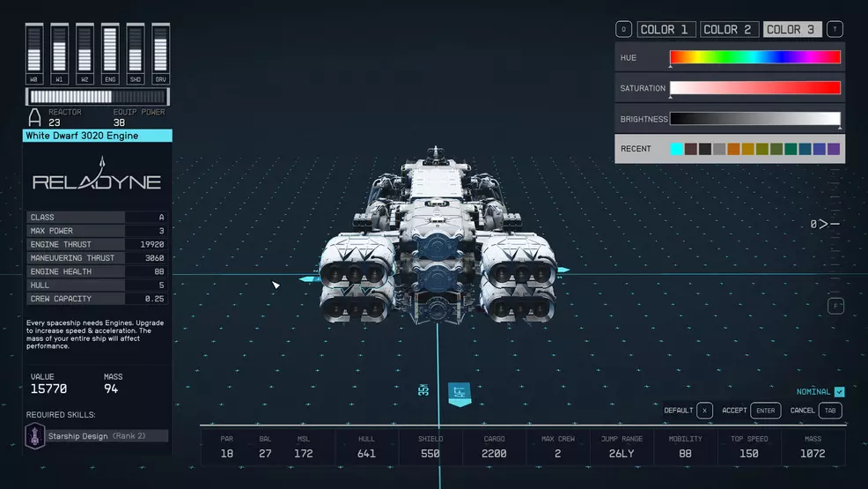Click the W2 weapon power bar
Image resolution: width=868 pixels, height=489 pixels.
[x=85, y=54]
